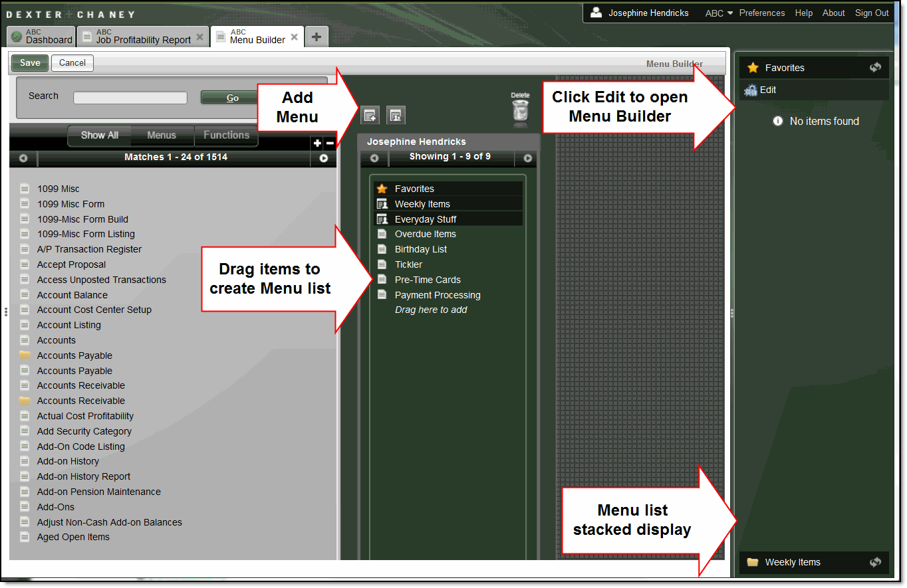This screenshot has height=588, width=907.
Task: Click into the Search input field
Action: [x=130, y=98]
